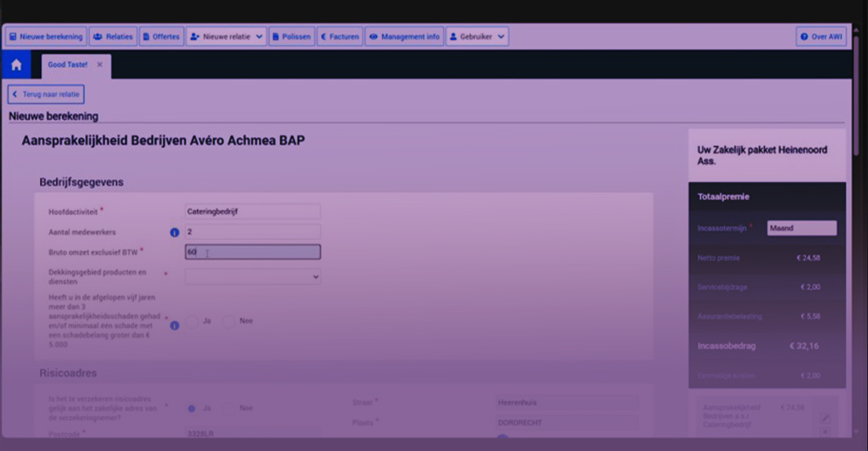
Task: Edit the Aansprakelijkheid Bedrijven package item
Action: click(825, 418)
